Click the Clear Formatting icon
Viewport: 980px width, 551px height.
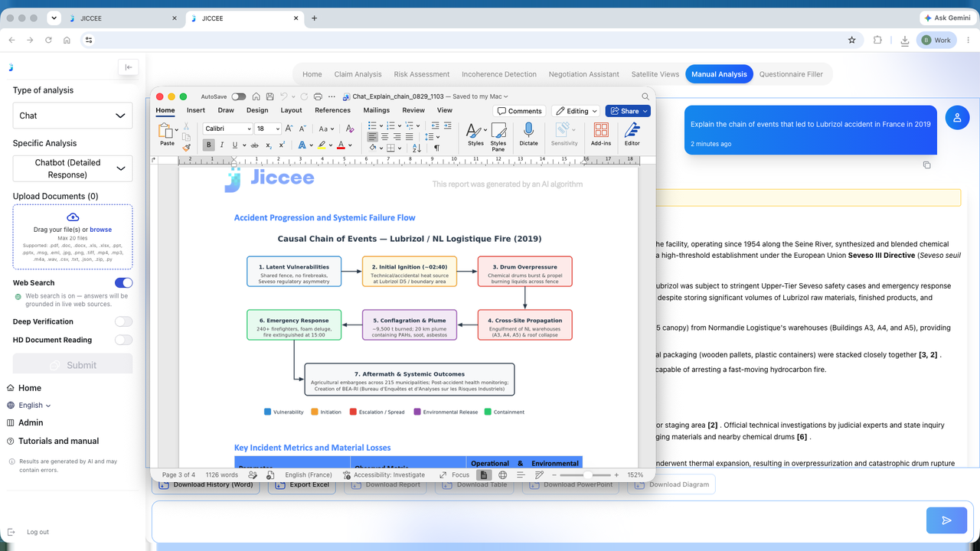350,129
